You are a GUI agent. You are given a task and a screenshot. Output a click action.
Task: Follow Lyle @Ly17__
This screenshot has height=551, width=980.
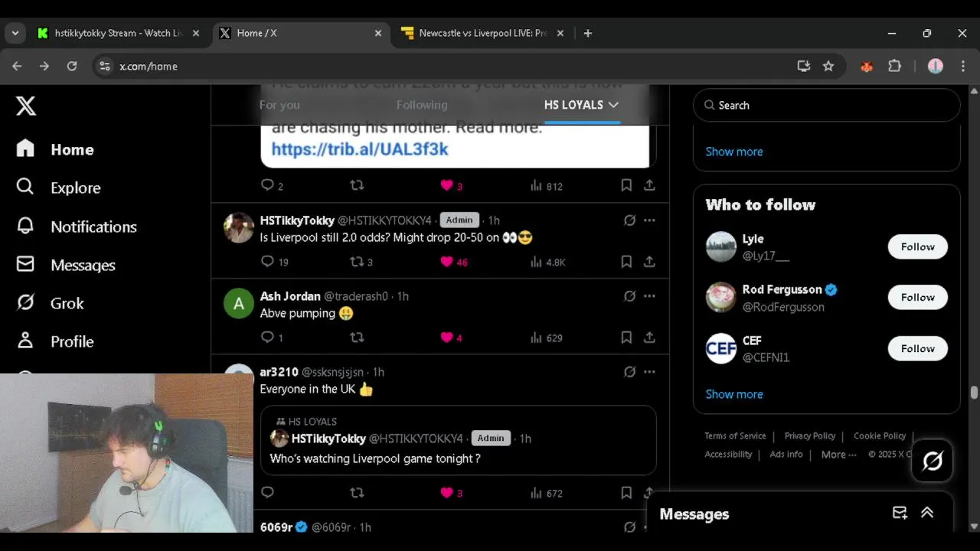pos(917,246)
